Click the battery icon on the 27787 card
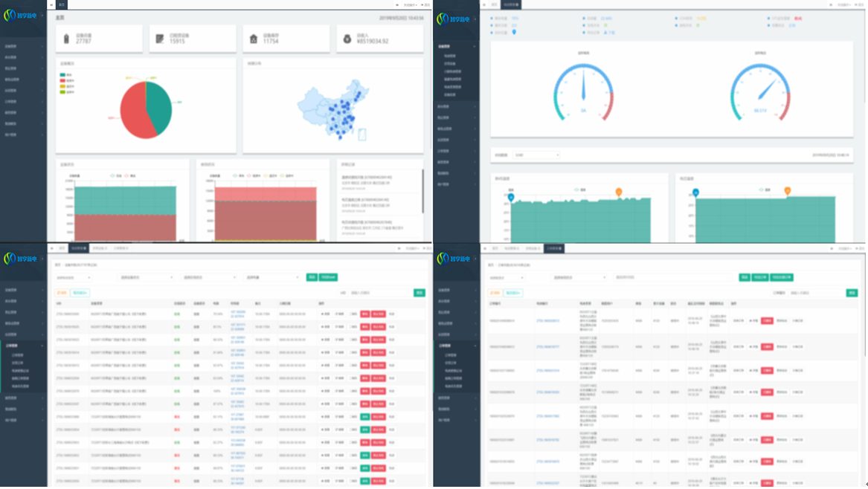Screen dimensions: 868x489 point(66,39)
